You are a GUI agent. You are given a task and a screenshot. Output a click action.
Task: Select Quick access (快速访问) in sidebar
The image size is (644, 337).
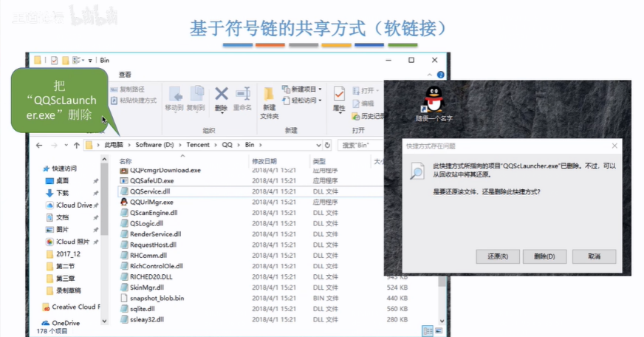[x=60, y=168]
